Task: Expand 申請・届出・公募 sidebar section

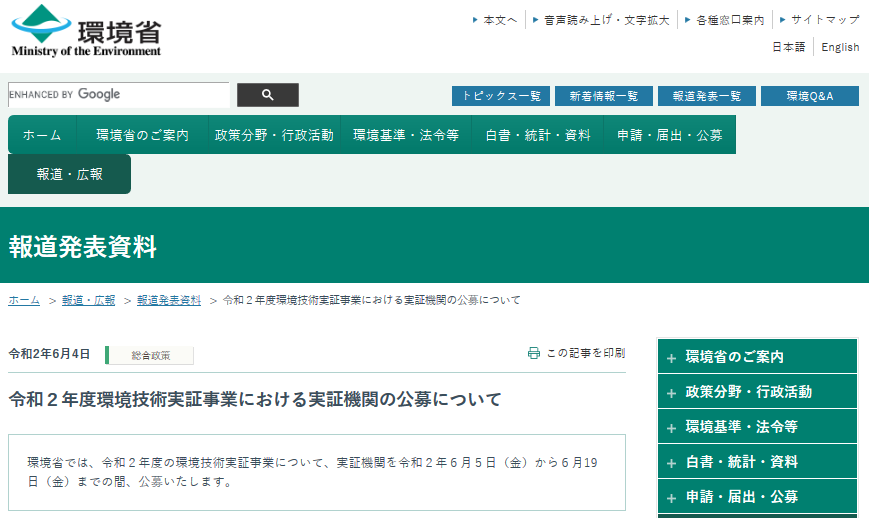Action: tap(757, 497)
